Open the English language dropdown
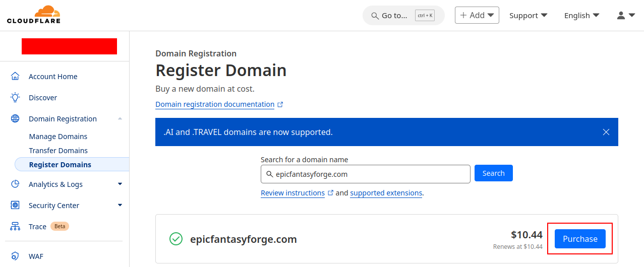This screenshot has width=644, height=267. [x=581, y=16]
